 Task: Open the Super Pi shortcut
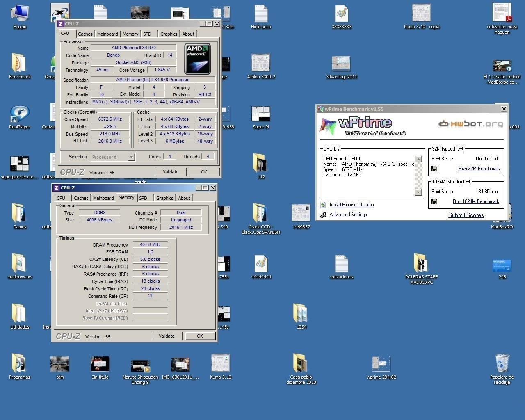point(261,117)
